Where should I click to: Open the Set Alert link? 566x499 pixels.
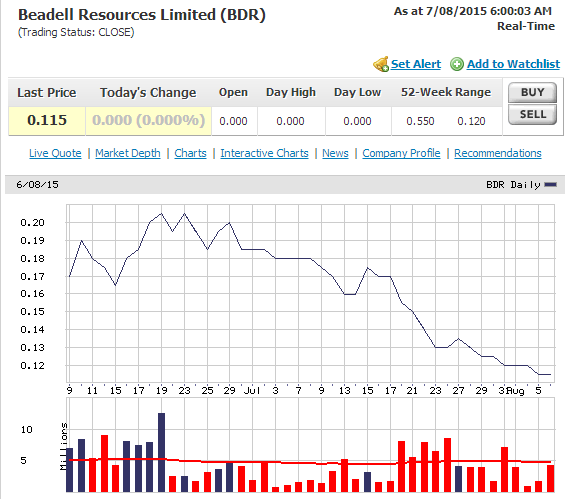[x=415, y=64]
